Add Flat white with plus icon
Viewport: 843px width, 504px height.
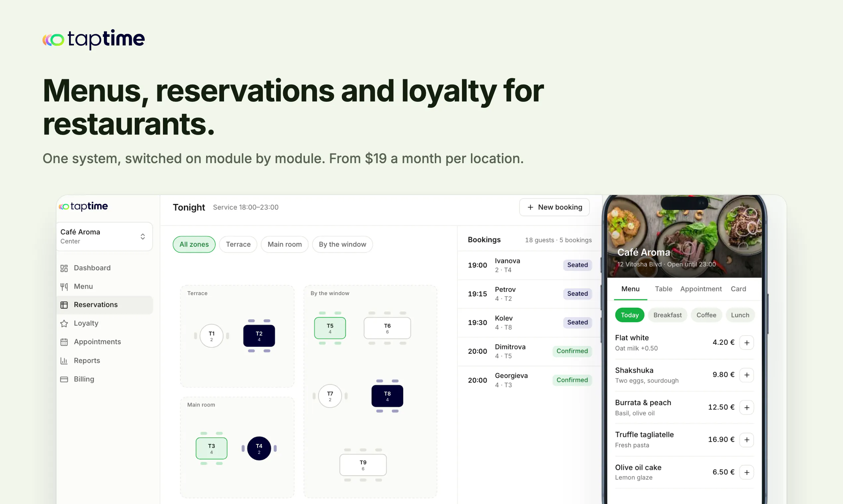tap(746, 343)
